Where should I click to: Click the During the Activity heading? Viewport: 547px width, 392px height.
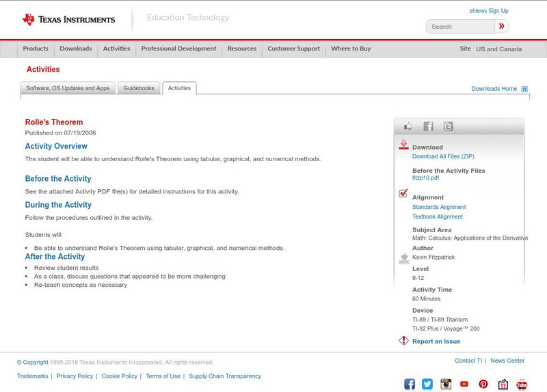coord(58,205)
